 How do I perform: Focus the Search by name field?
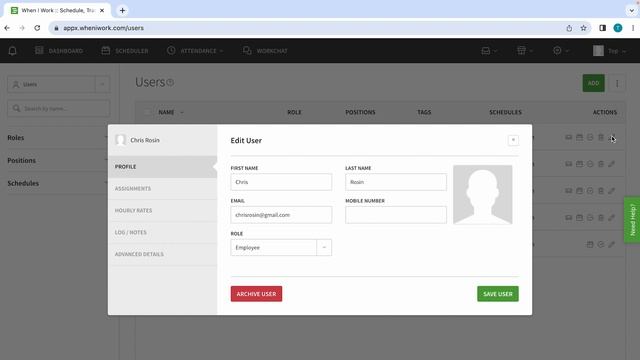coord(58,109)
